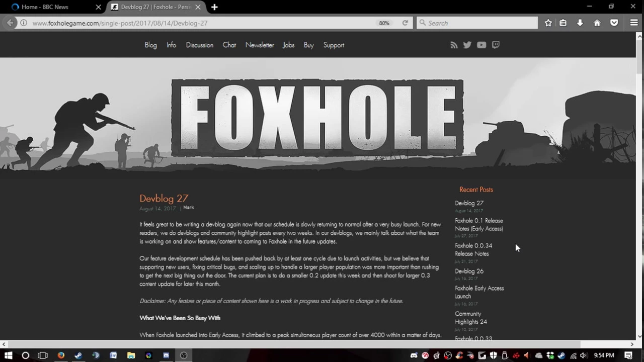This screenshot has width=644, height=362.
Task: Click the 80% zoom level indicator
Action: tap(384, 23)
